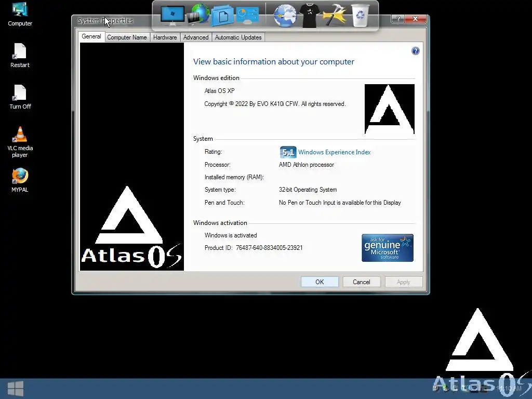
Task: Open the Hardware tab
Action: 165,37
